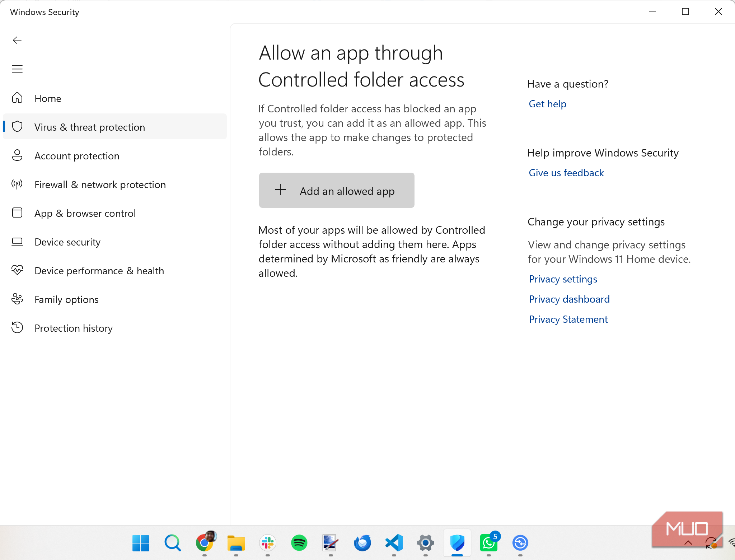Open Privacy Statement link
The width and height of the screenshot is (735, 560).
(x=568, y=319)
